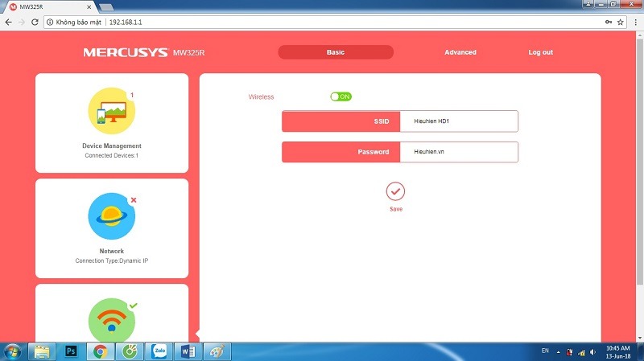Open Coc Coc browser from the taskbar

[130, 351]
